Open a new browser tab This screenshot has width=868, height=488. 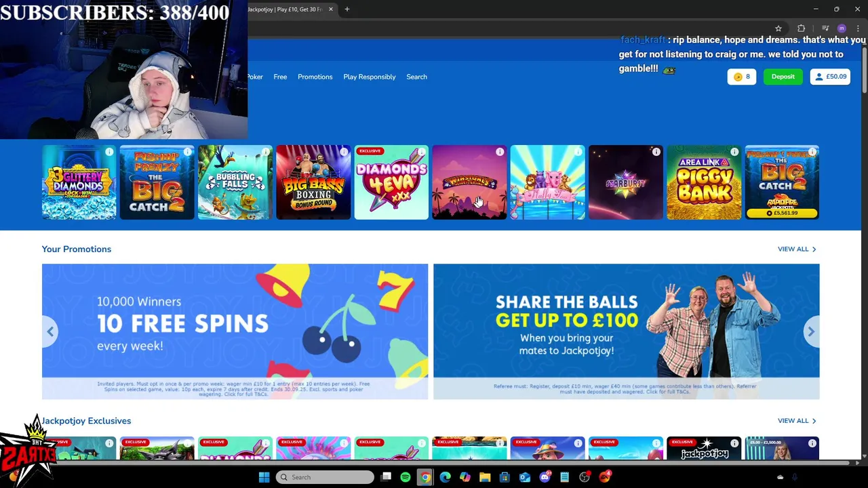347,9
